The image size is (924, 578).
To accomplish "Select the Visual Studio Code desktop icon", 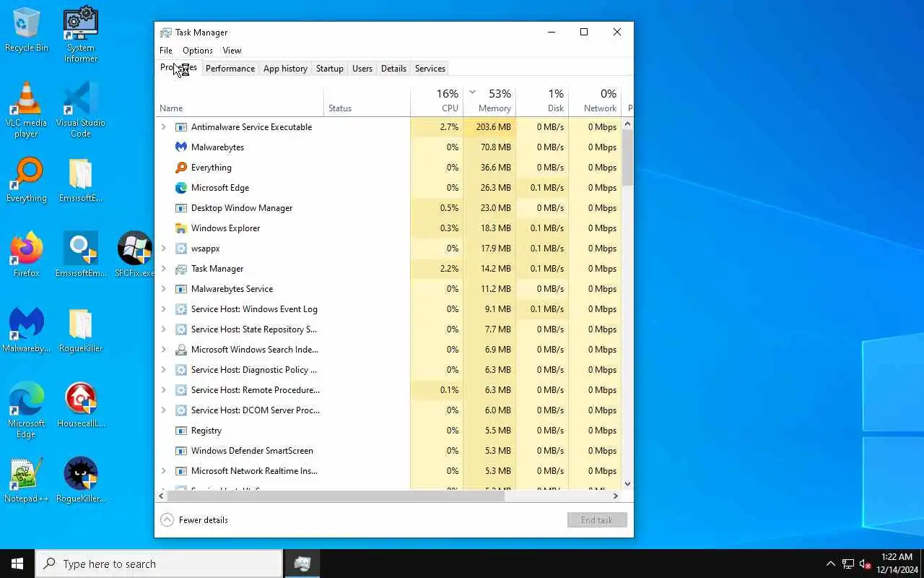I will pyautogui.click(x=81, y=110).
